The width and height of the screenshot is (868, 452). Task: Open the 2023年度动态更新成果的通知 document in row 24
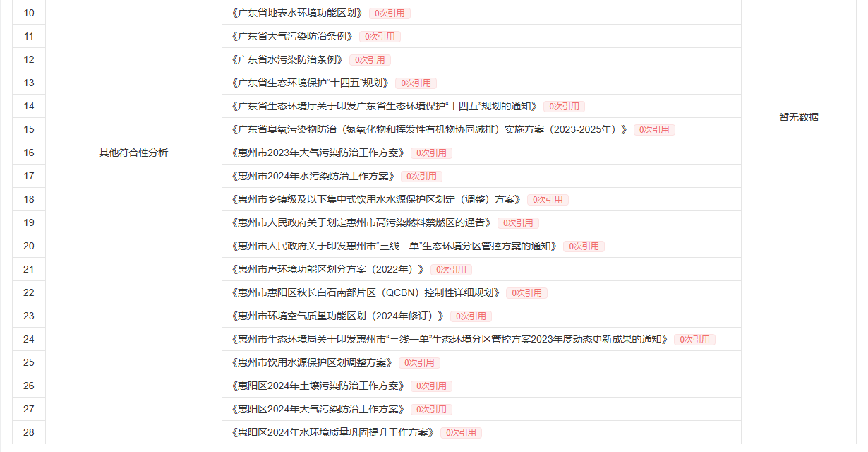click(x=449, y=339)
